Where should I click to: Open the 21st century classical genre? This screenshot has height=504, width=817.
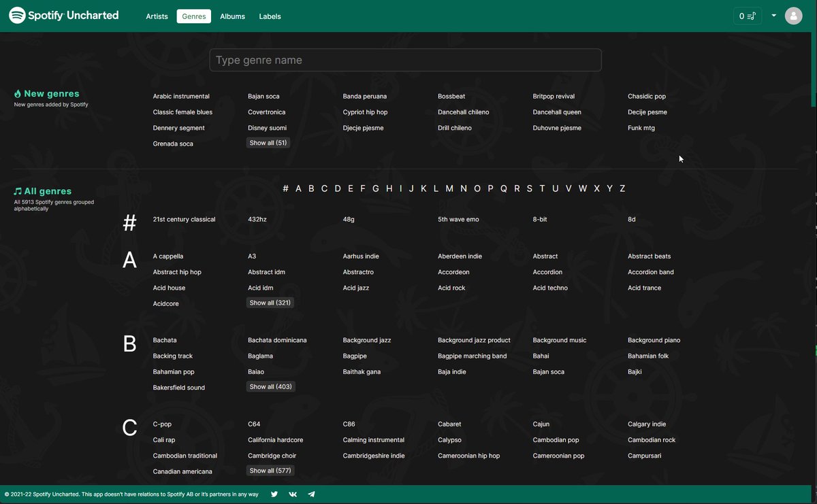(x=184, y=220)
